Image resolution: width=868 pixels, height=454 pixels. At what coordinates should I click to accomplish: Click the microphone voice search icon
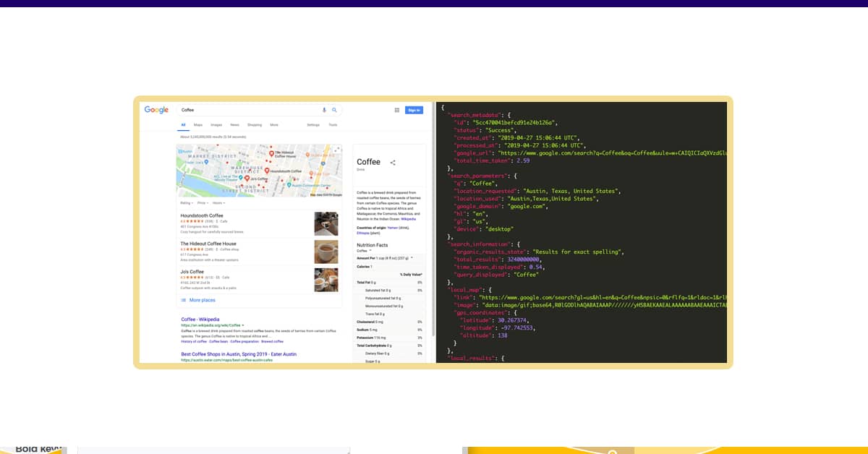tap(324, 110)
